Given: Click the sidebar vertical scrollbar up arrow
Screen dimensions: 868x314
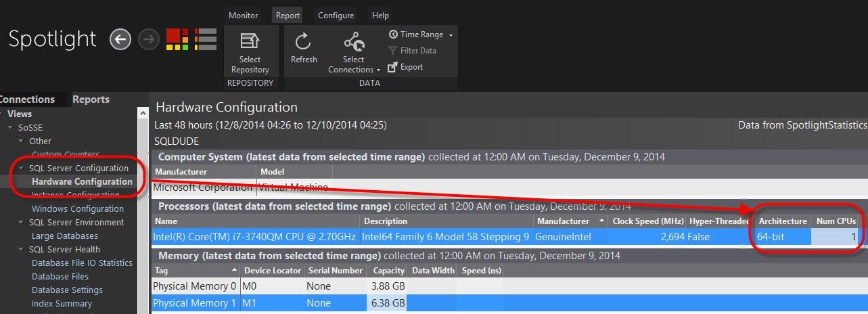Looking at the screenshot, I should coord(143,114).
